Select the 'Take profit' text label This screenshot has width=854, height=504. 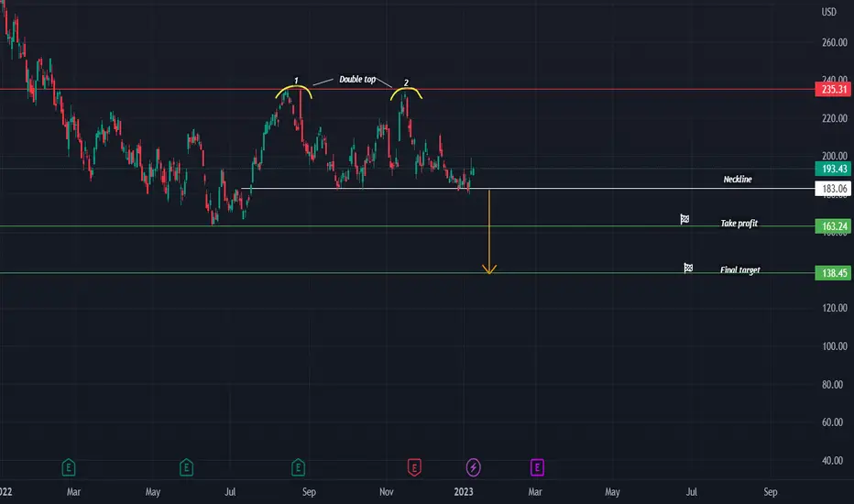739,224
